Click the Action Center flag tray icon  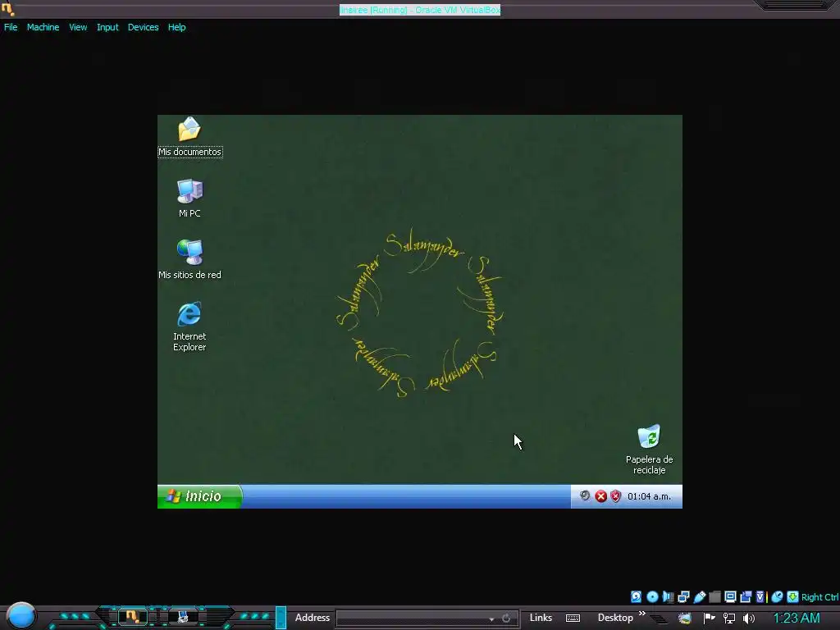click(x=710, y=619)
